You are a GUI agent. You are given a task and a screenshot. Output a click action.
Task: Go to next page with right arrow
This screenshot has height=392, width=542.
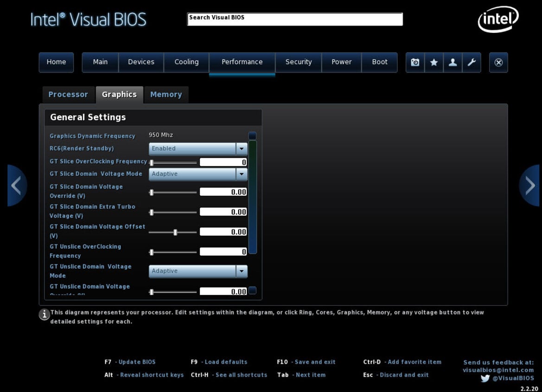tap(529, 186)
